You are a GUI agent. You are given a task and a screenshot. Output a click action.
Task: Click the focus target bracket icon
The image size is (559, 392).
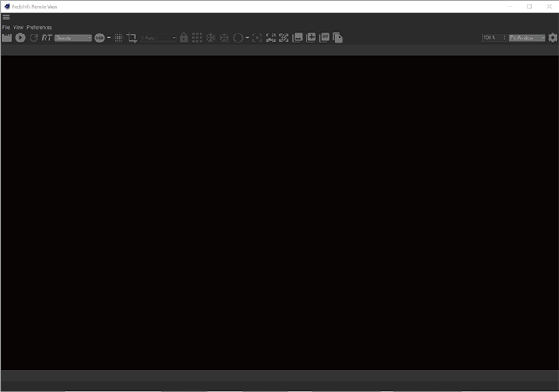(257, 38)
